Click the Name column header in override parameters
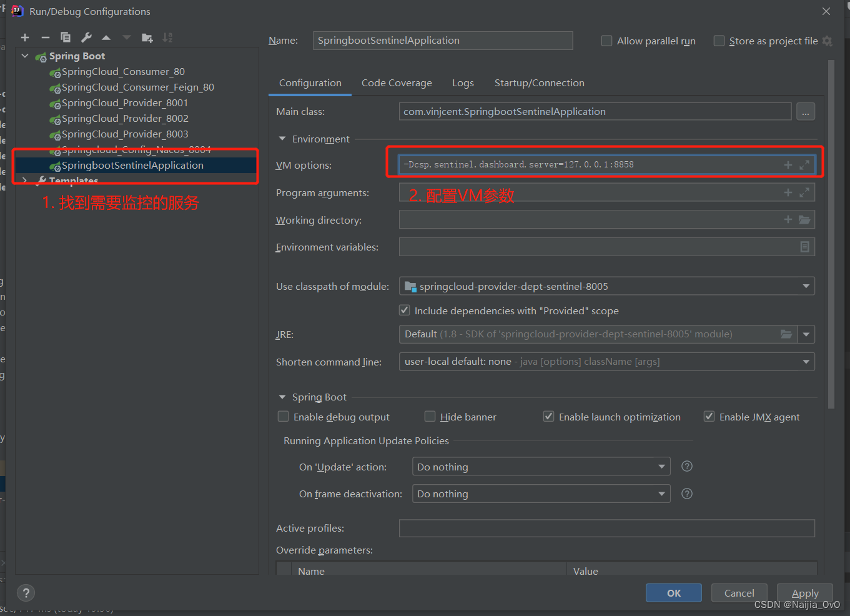The image size is (850, 616). tap(311, 571)
